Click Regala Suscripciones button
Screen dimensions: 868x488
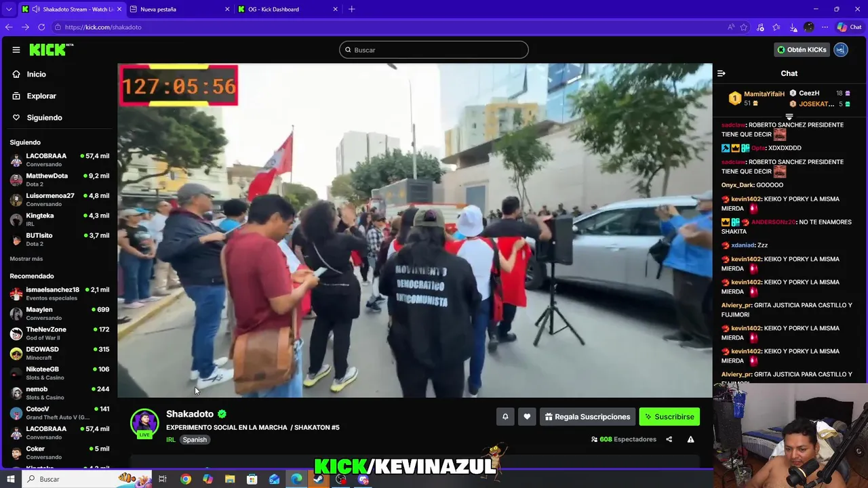click(x=587, y=417)
